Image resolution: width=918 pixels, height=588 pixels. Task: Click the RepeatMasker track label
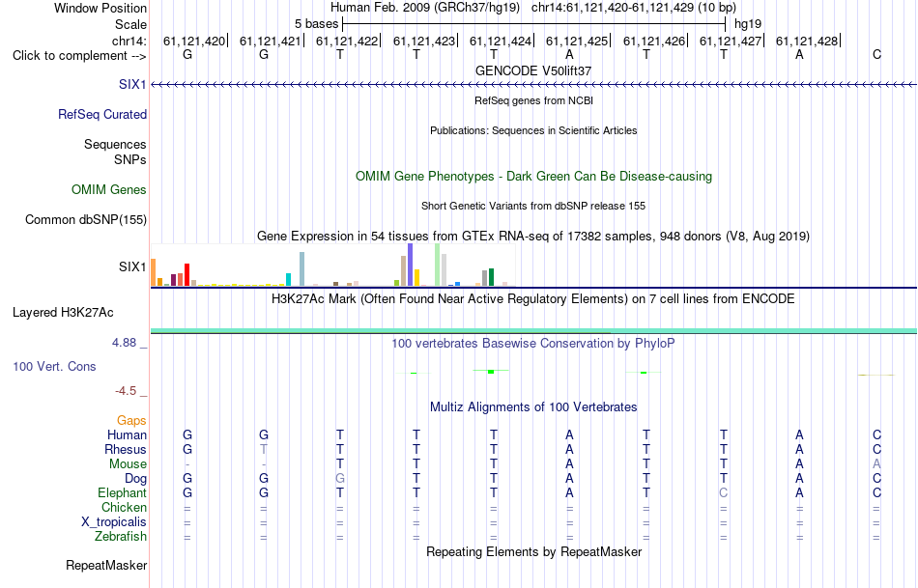[106, 565]
